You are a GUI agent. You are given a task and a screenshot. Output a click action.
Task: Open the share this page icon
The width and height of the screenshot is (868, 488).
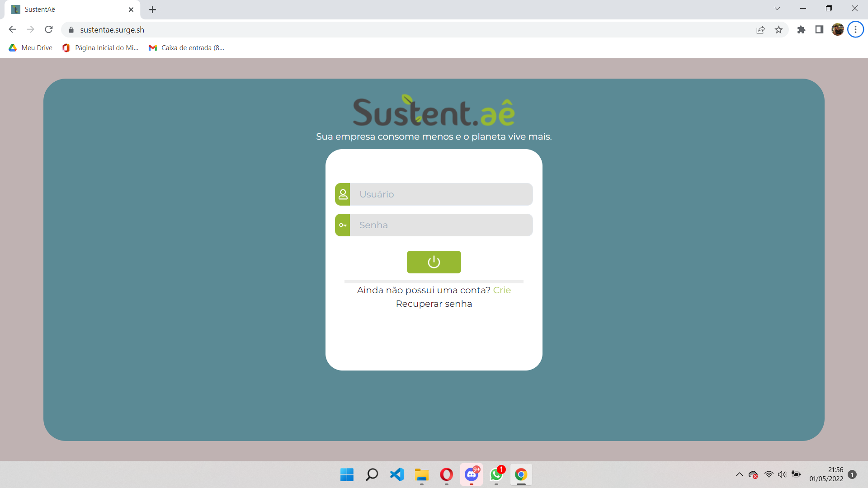point(760,30)
